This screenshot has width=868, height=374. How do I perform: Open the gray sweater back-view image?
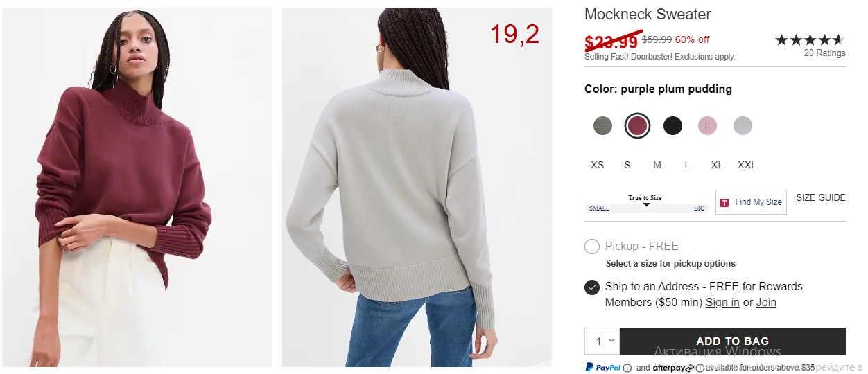[x=417, y=187]
